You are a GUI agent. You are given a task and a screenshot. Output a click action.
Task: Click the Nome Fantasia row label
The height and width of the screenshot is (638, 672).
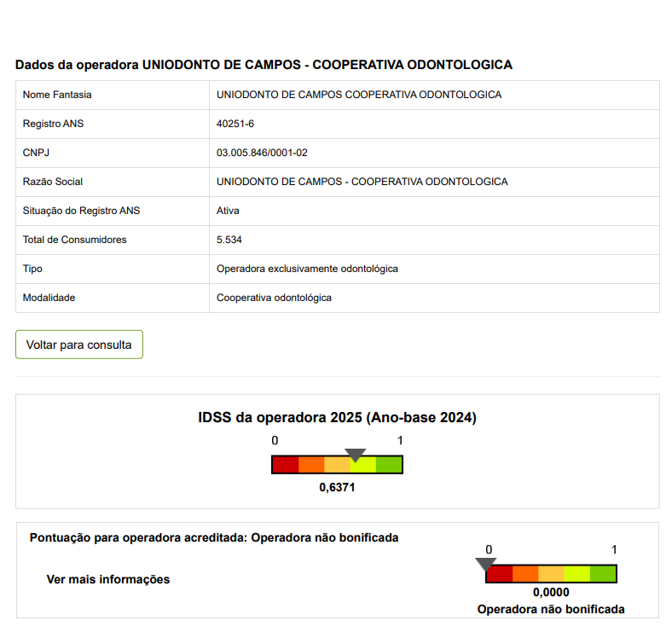(57, 95)
